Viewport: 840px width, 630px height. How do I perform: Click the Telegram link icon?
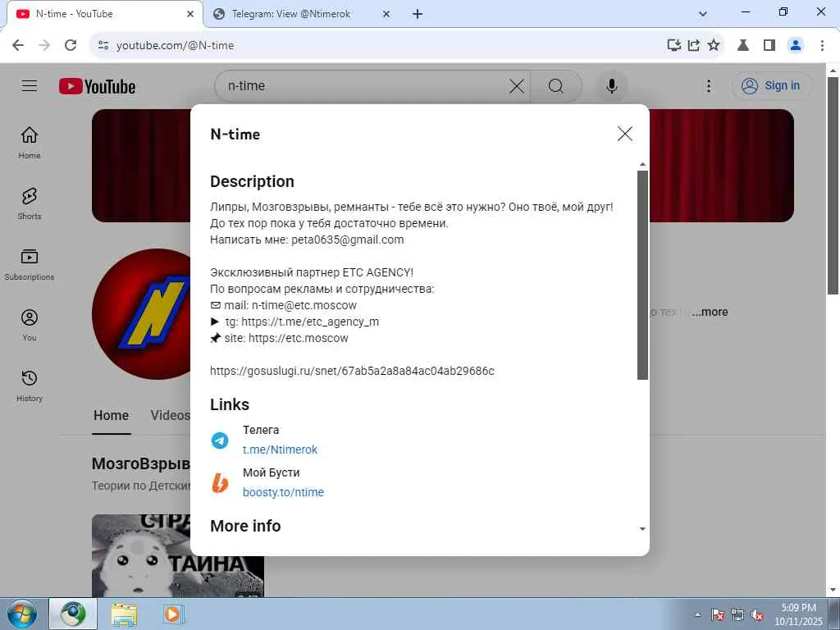click(x=220, y=441)
